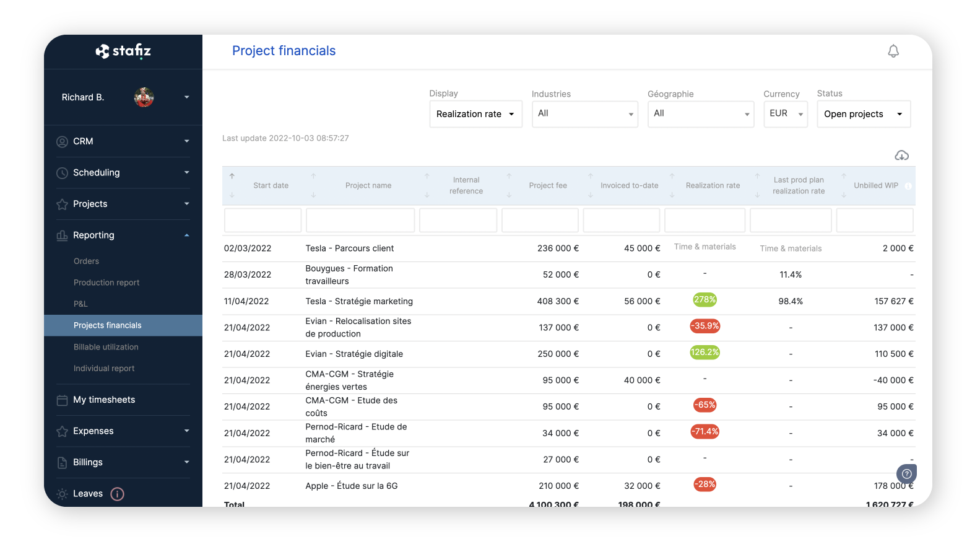This screenshot has width=980, height=544.
Task: Expand the Richard B. user menu
Action: click(x=186, y=97)
